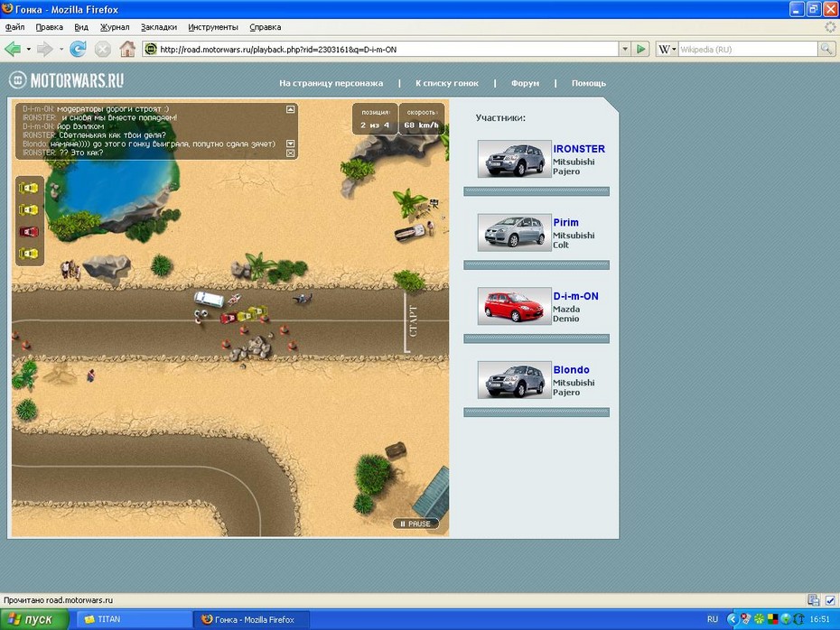Follow the На страницу персонажа link

click(x=331, y=83)
